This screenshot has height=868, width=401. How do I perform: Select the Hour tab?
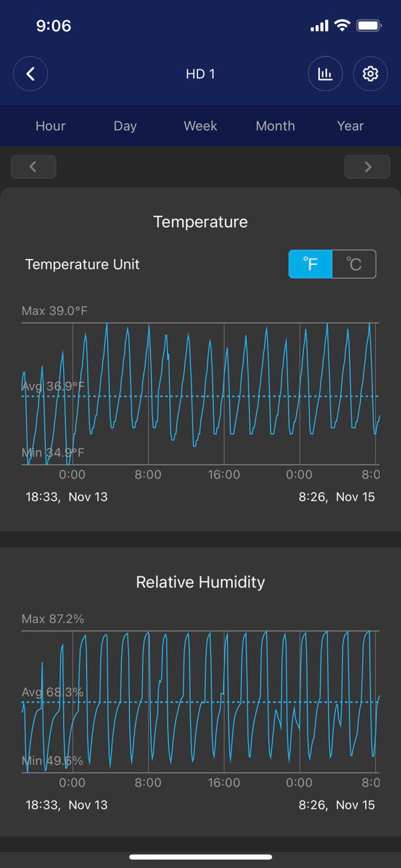pyautogui.click(x=51, y=126)
